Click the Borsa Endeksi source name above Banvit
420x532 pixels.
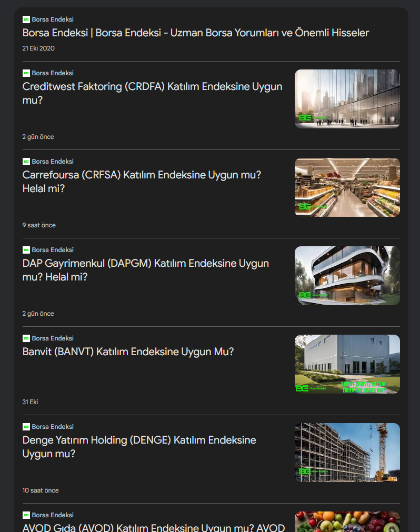click(x=53, y=338)
